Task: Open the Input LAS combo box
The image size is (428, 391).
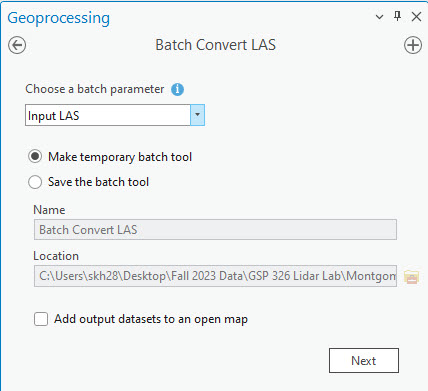Action: click(x=115, y=115)
